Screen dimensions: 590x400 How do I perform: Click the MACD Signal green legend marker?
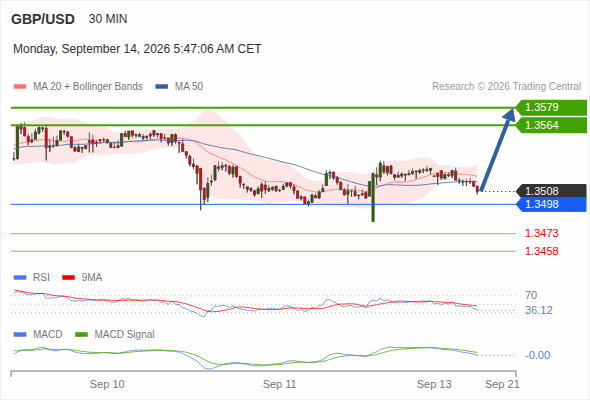coord(81,335)
